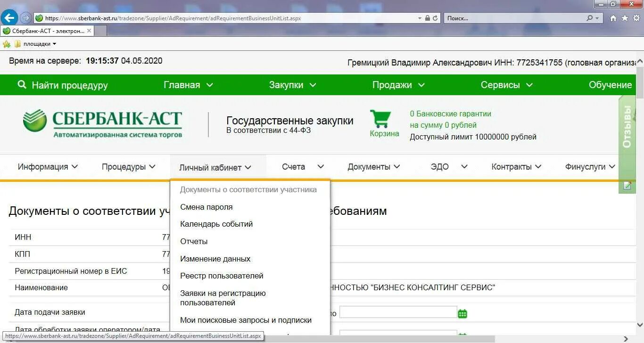
Task: Select Документы о соответствии участника menu item
Action: 248,190
